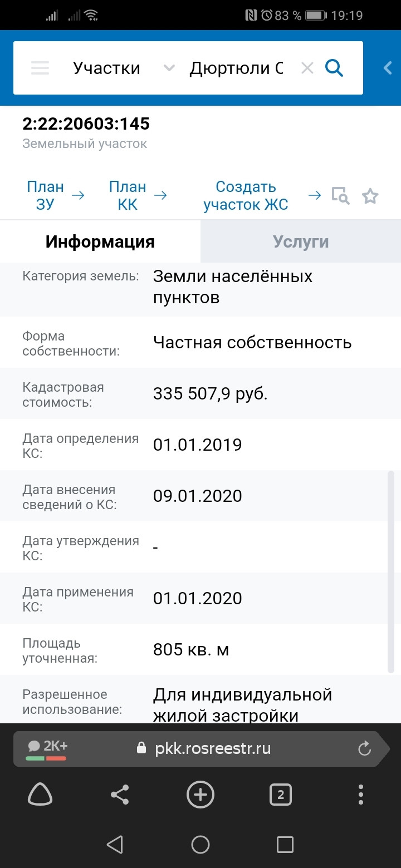Clear the search field with X icon
401x868 pixels.
click(x=307, y=68)
